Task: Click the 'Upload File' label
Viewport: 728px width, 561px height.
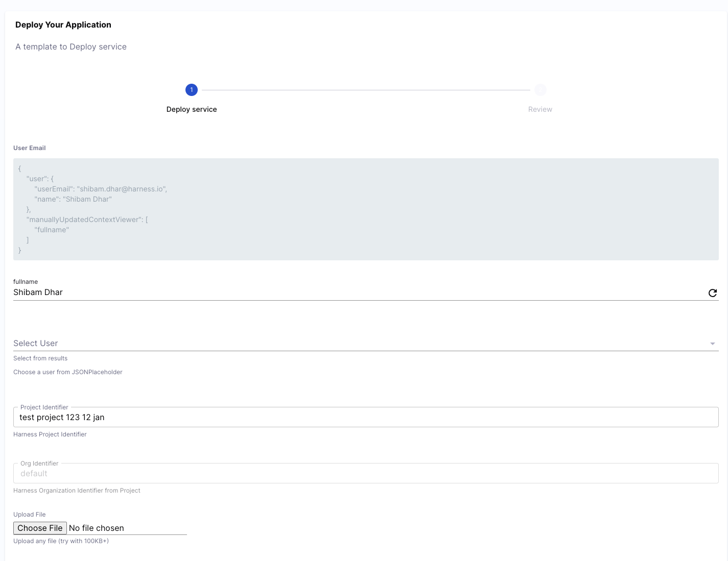Action: coord(30,515)
